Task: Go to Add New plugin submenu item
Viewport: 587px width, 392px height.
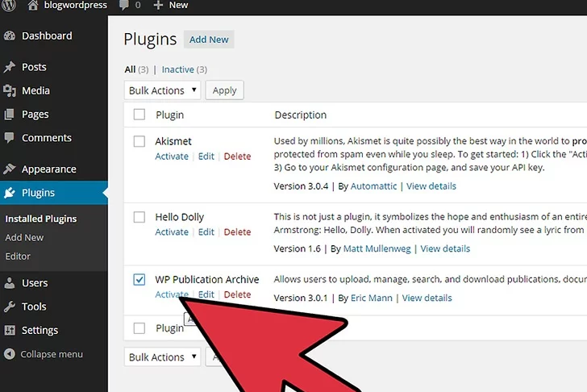Action: pos(24,238)
